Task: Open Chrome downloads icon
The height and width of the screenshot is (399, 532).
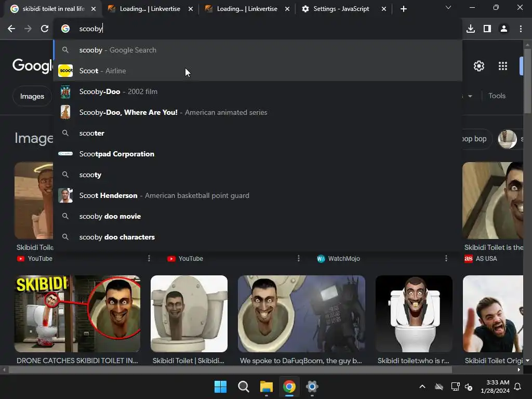Action: click(471, 29)
